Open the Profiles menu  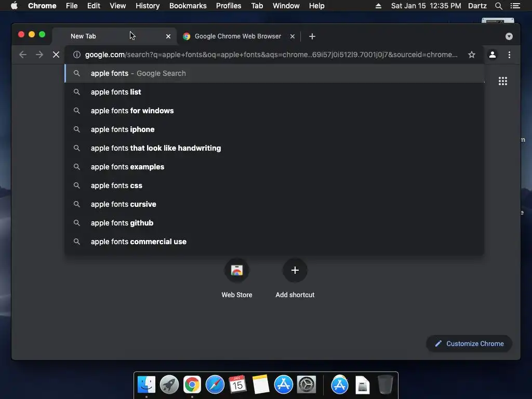point(229,6)
